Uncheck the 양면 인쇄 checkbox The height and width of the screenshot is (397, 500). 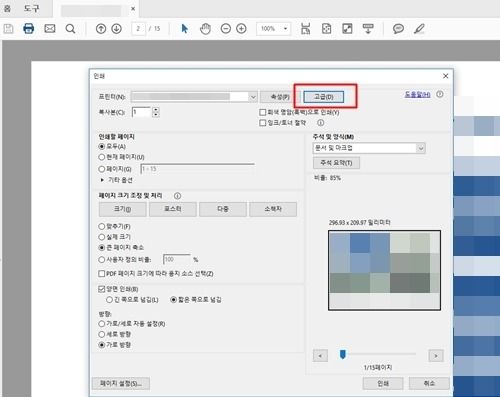102,289
